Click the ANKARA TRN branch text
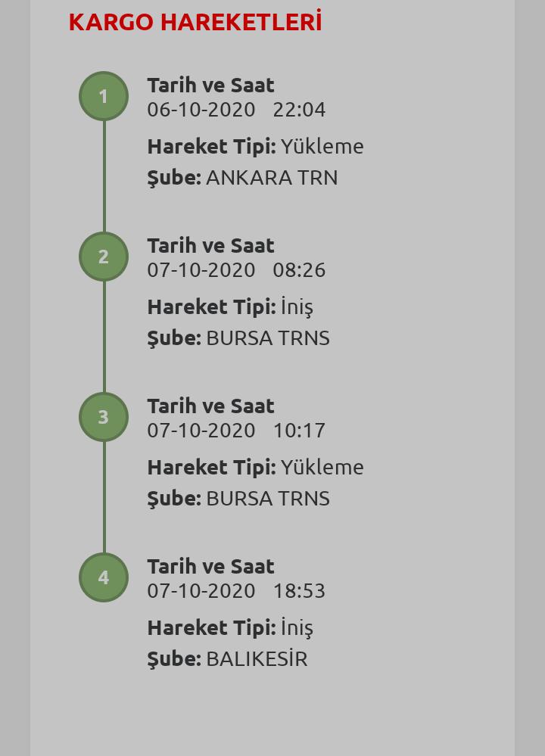The image size is (545, 756). click(x=272, y=178)
